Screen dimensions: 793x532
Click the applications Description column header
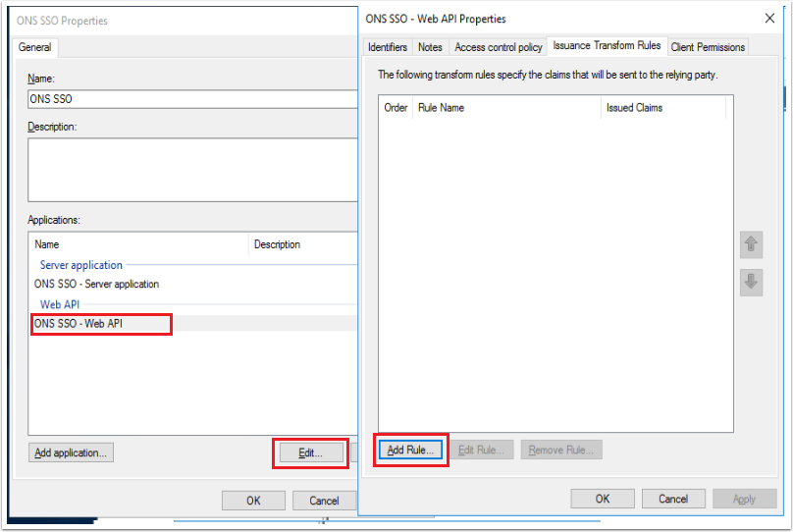303,244
